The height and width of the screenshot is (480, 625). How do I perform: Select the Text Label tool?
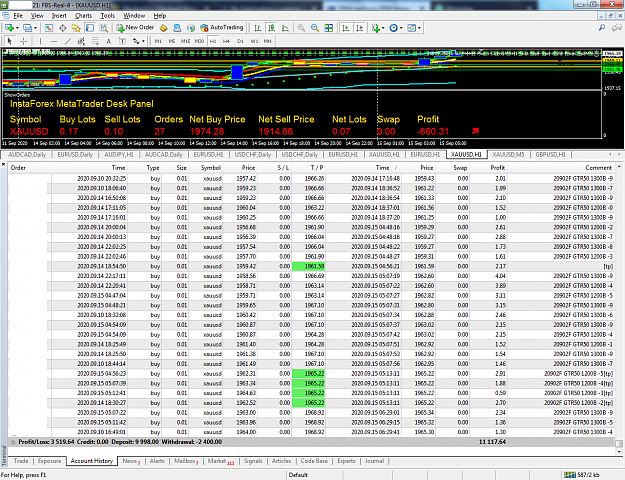tap(122, 41)
